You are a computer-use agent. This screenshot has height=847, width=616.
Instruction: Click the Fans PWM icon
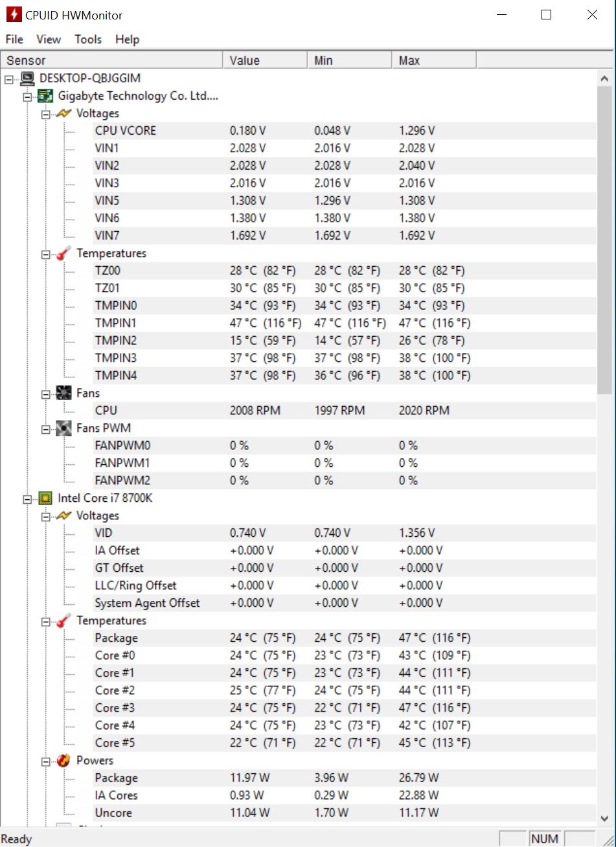pyautogui.click(x=63, y=428)
